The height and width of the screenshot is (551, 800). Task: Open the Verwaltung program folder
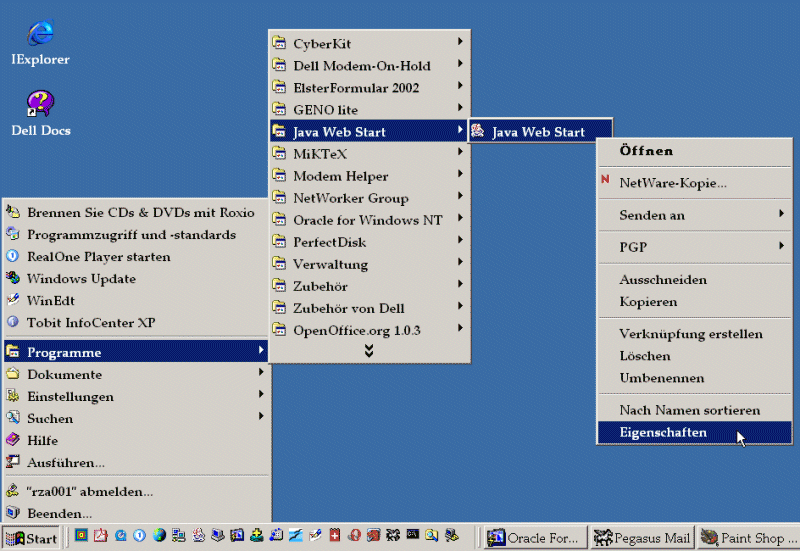[369, 264]
